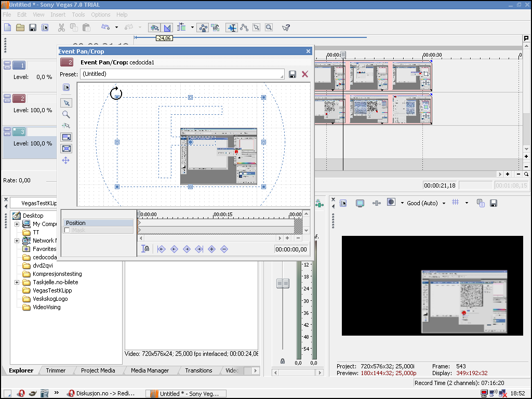
Task: Save snapshot to file in preview toolbar
Action: point(494,203)
